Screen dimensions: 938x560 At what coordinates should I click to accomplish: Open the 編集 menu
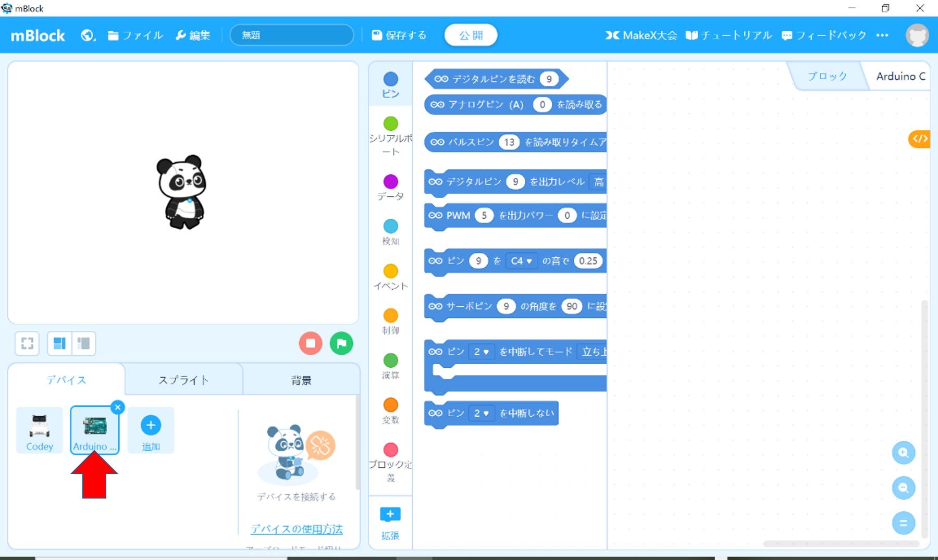point(192,35)
